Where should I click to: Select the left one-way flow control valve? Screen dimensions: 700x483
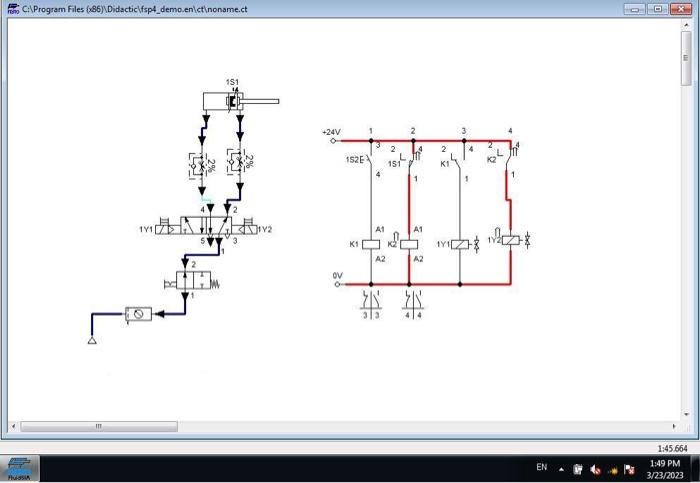199,166
